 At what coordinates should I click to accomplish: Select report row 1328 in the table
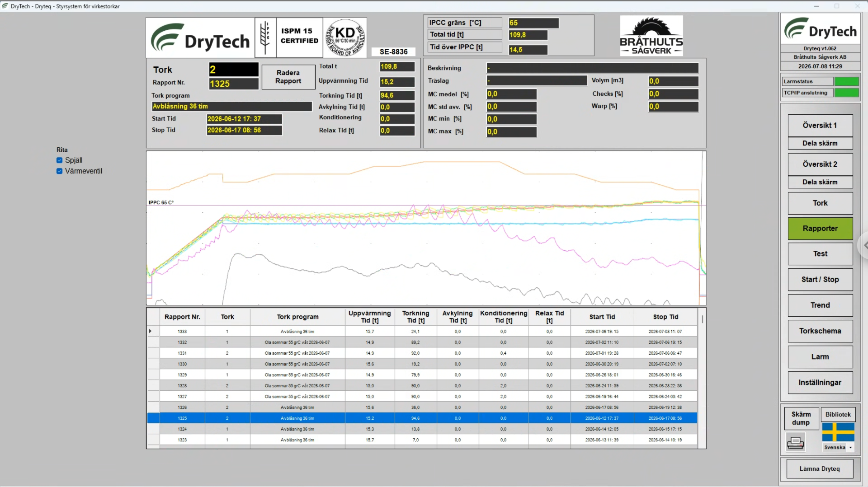click(422, 386)
